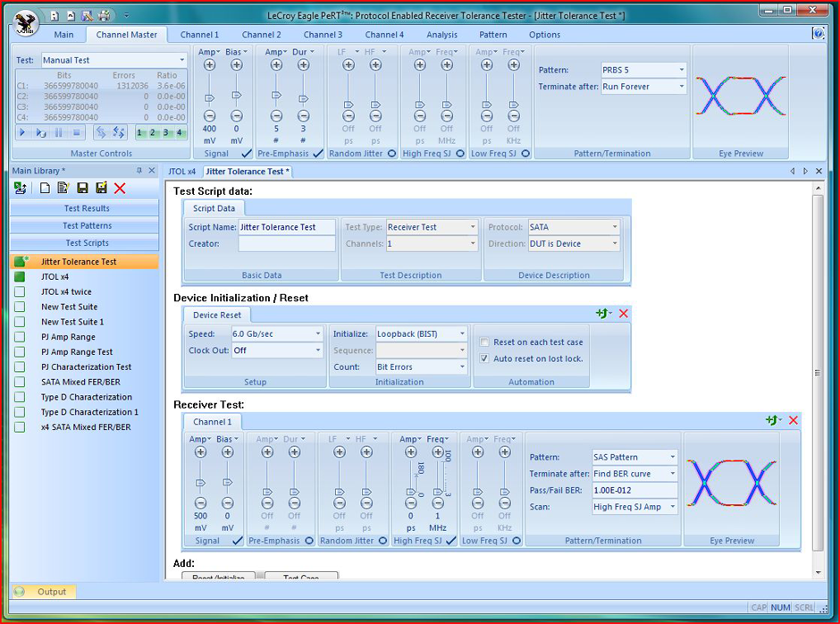
Task: Expand the Test Patterns library section
Action: pyautogui.click(x=85, y=225)
